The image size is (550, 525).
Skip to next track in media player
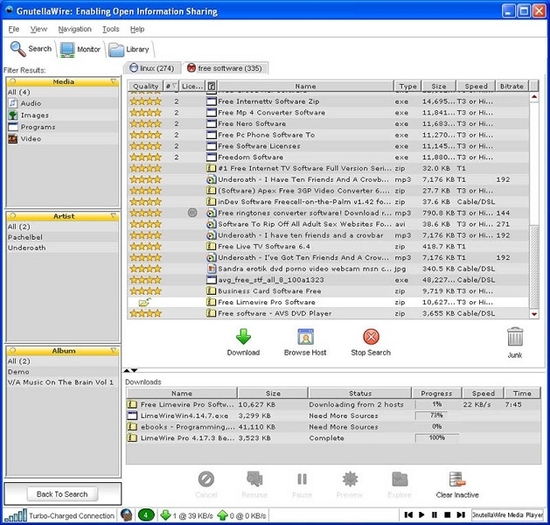tap(461, 515)
